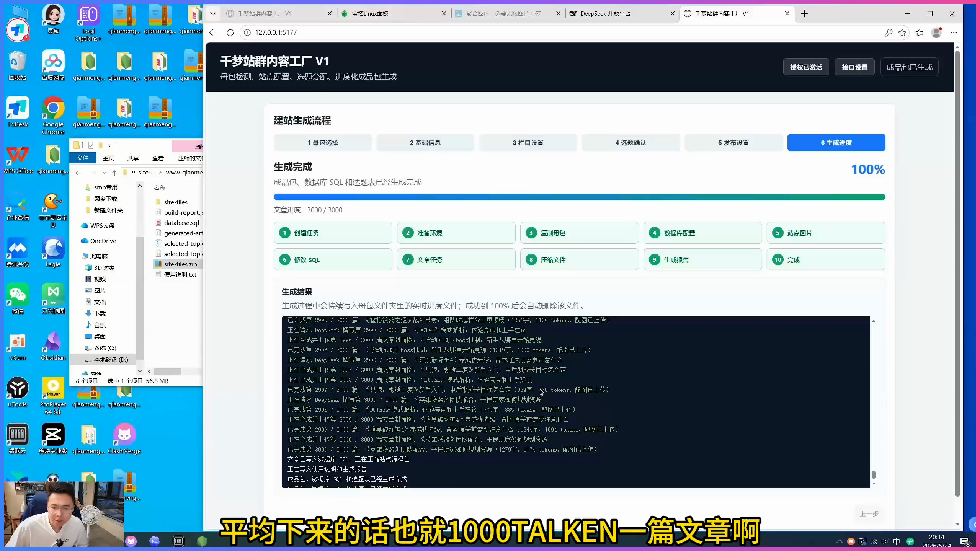Screen dimensions: 980x551
Task: Open ToDesk desktop shortcut
Action: pyautogui.click(x=17, y=112)
